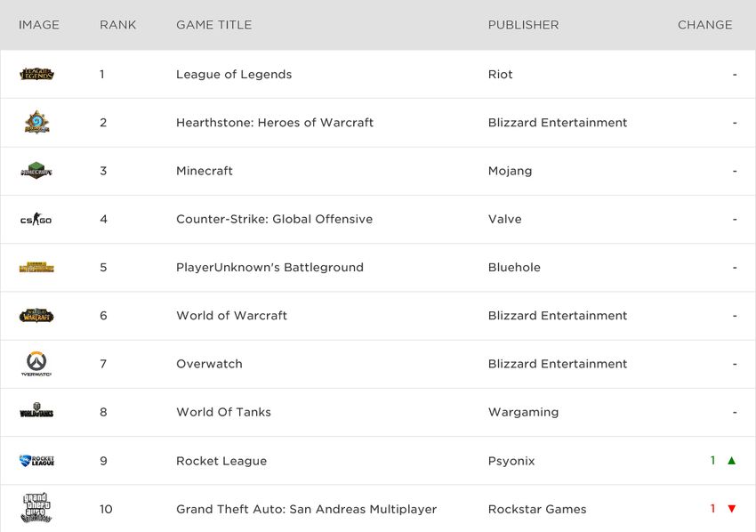Select the Rocket League title

221,461
